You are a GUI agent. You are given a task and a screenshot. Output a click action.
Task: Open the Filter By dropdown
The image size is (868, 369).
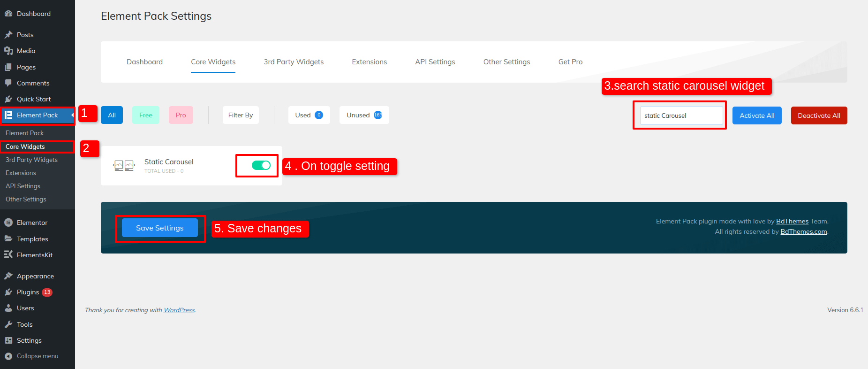240,115
